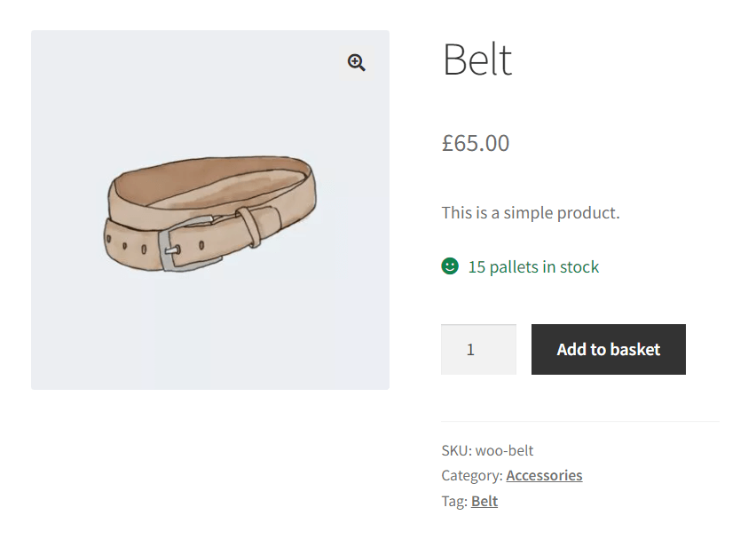The image size is (756, 555).
Task: Click the white space beside the price
Action: tap(621, 143)
